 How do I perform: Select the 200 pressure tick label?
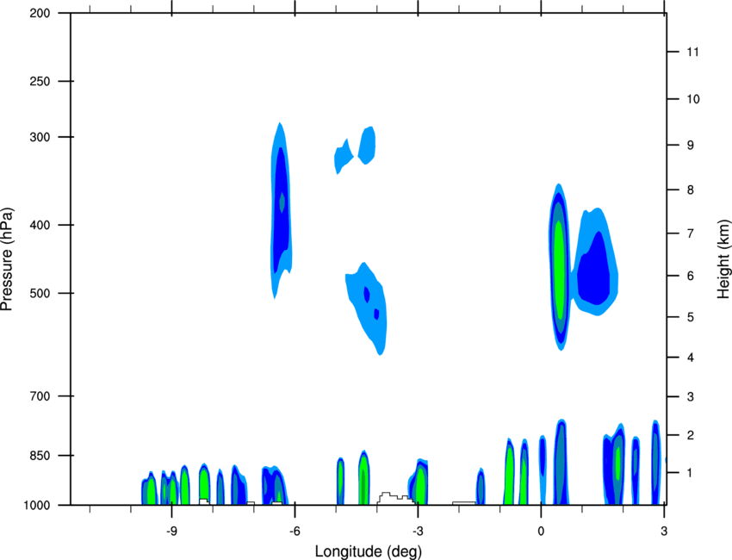pyautogui.click(x=40, y=13)
